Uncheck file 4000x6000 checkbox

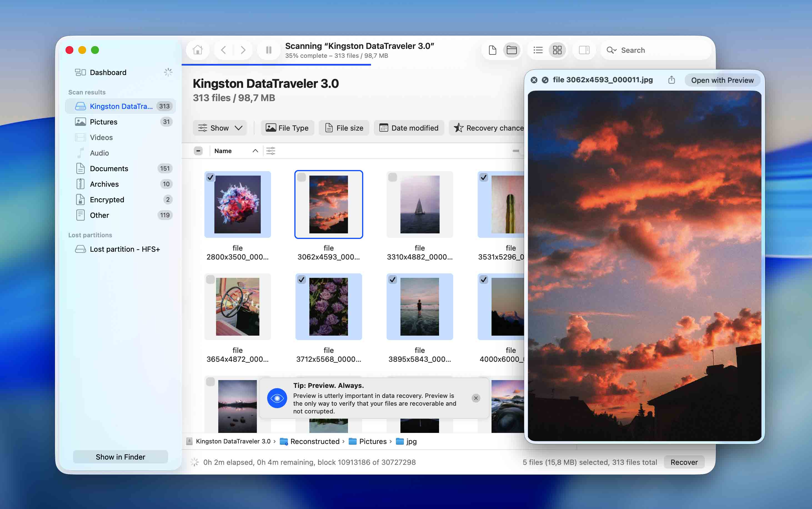[x=484, y=280]
